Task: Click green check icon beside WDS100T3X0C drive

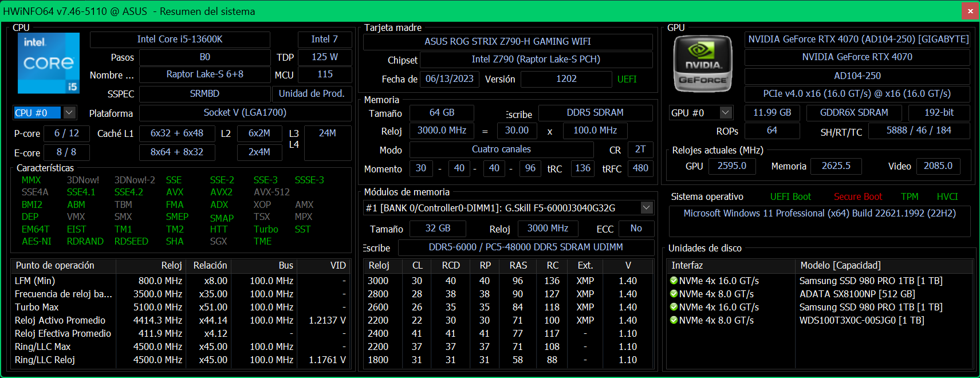Action: point(674,320)
